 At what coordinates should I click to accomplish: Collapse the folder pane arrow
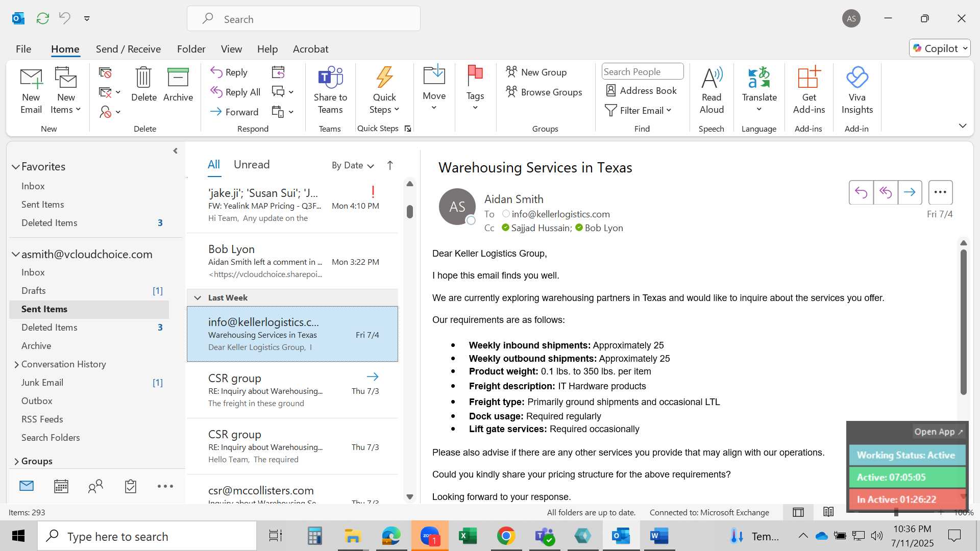point(176,151)
